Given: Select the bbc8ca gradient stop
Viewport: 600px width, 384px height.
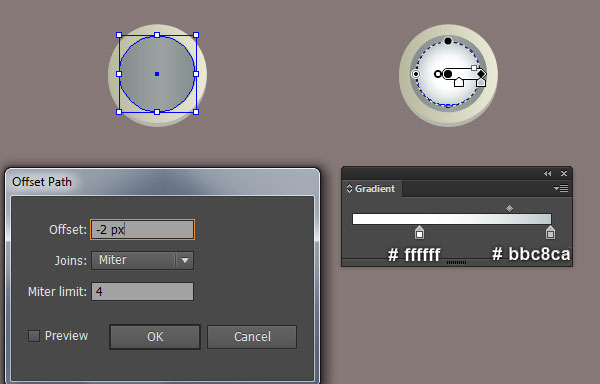Looking at the screenshot, I should click(550, 232).
